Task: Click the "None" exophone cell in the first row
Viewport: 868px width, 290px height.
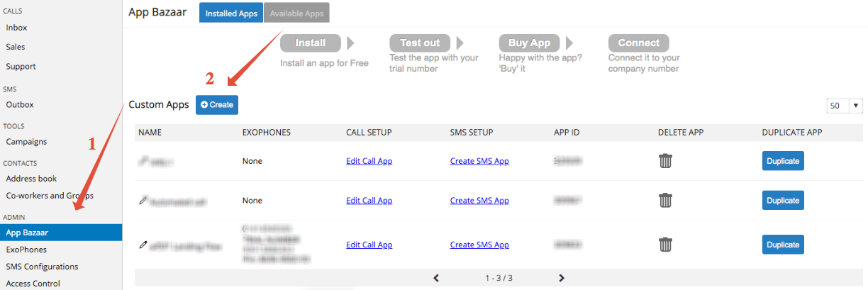Action: [x=252, y=161]
